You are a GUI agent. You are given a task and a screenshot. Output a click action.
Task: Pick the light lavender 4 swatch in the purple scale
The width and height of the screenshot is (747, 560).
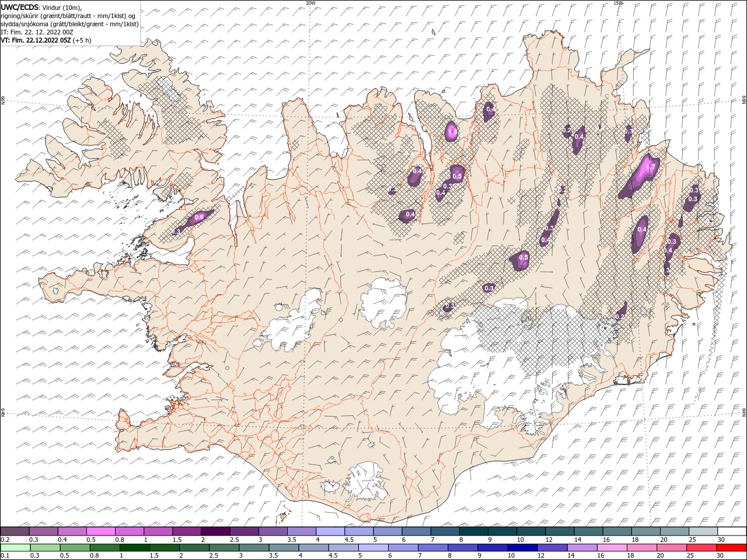[330, 531]
